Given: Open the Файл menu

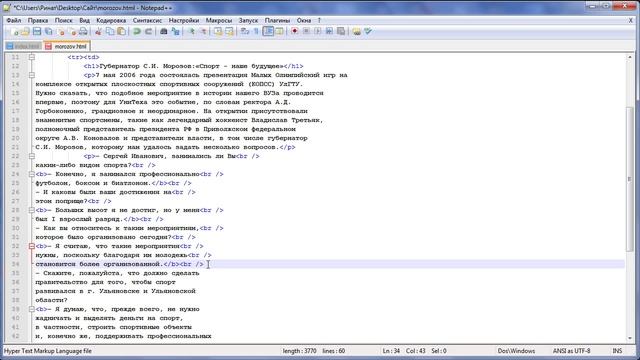Looking at the screenshot, I should coord(14,20).
